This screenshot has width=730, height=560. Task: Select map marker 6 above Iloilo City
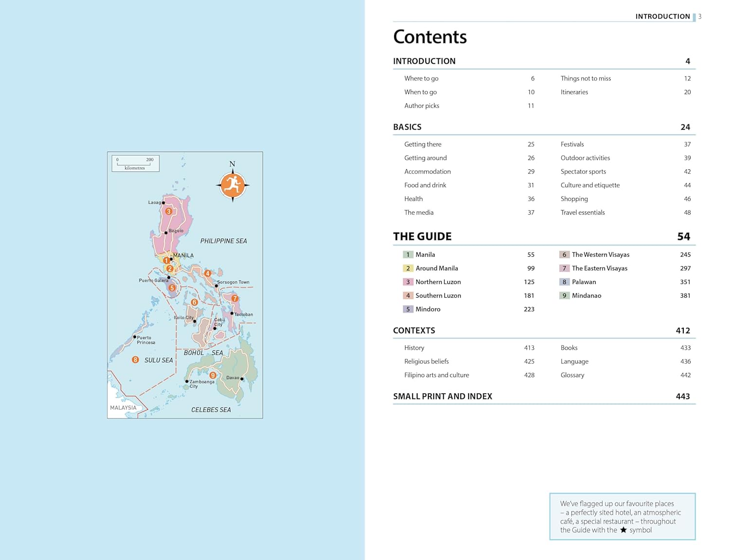[194, 302]
